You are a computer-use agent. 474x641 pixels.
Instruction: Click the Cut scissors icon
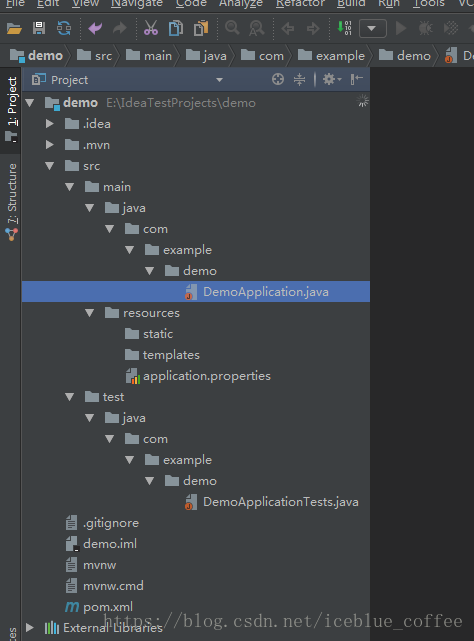click(x=151, y=28)
